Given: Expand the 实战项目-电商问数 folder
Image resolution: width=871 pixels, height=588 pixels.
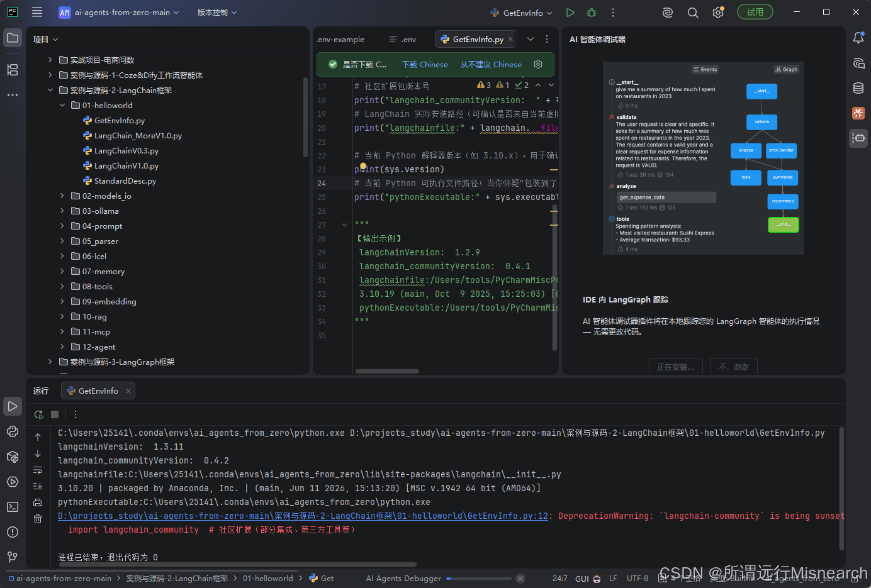Looking at the screenshot, I should pos(50,60).
